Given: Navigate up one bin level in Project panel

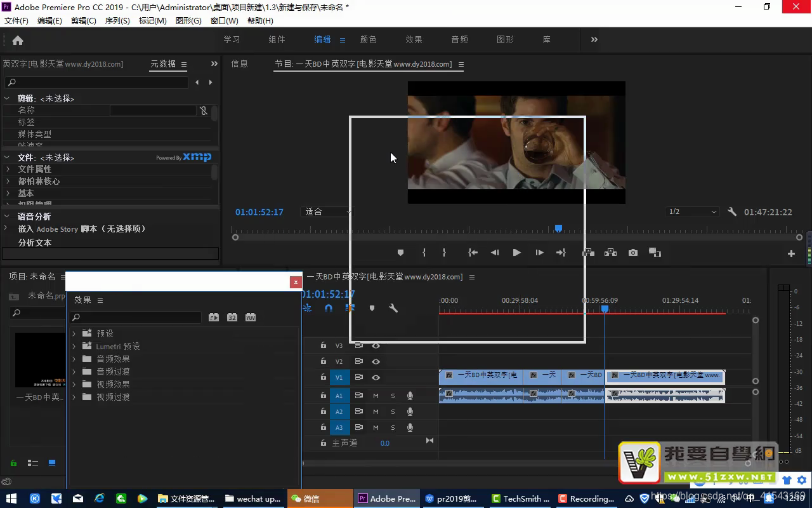Looking at the screenshot, I should pyautogui.click(x=14, y=296).
